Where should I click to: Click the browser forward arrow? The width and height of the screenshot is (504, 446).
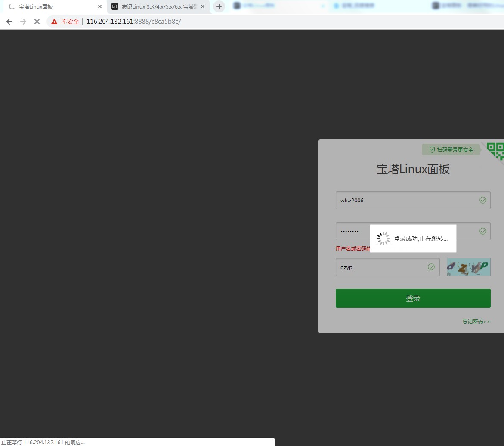click(23, 22)
